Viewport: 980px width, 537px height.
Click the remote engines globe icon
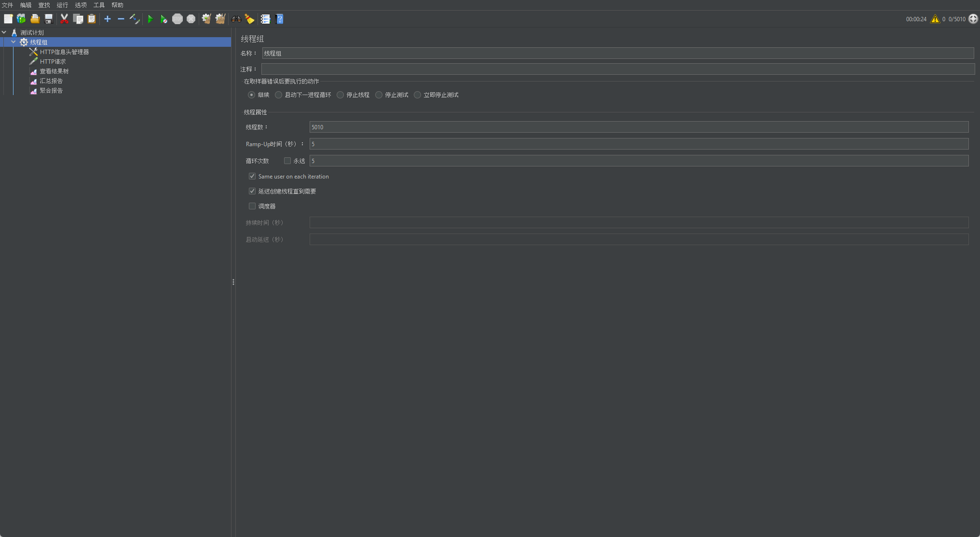pyautogui.click(x=973, y=19)
